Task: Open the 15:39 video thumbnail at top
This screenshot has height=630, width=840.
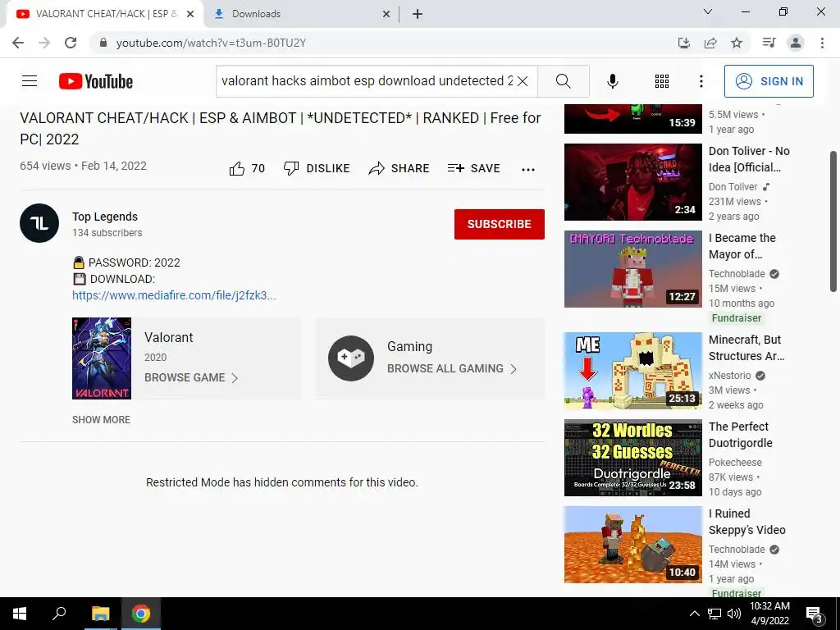Action: pyautogui.click(x=632, y=118)
